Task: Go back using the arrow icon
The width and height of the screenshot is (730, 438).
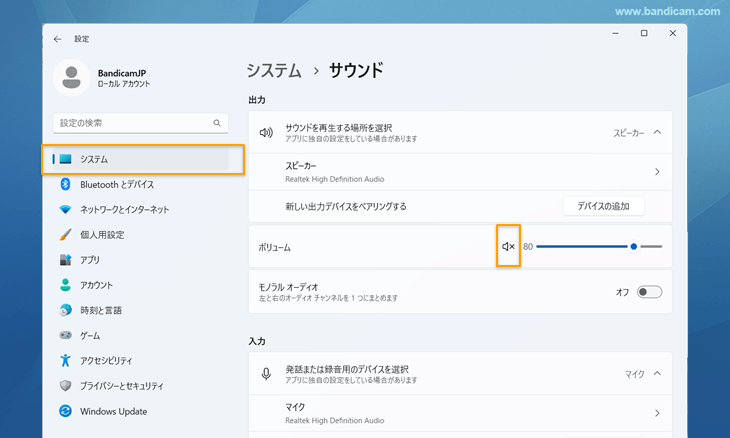Action: [57, 39]
